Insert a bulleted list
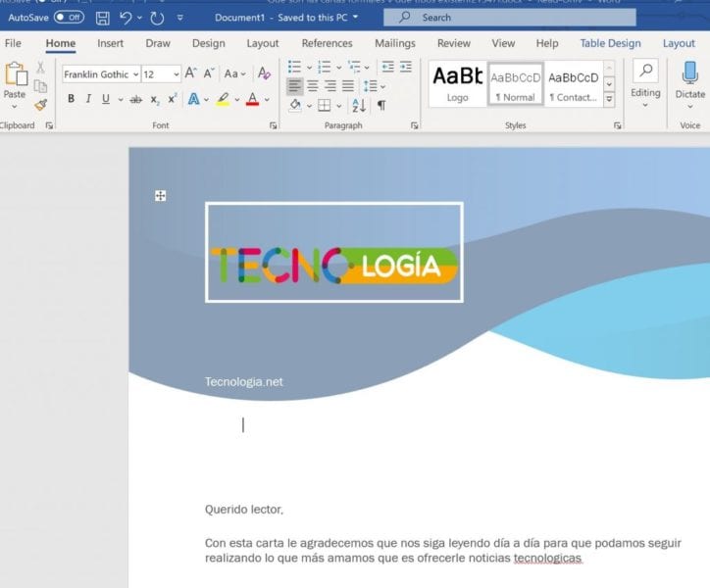Viewport: 710px width, 588px height. pyautogui.click(x=295, y=67)
